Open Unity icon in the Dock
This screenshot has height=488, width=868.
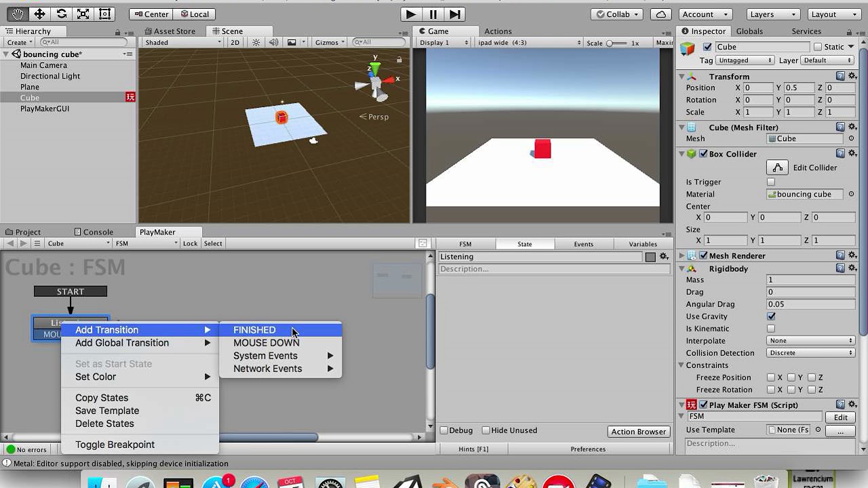click(x=407, y=483)
